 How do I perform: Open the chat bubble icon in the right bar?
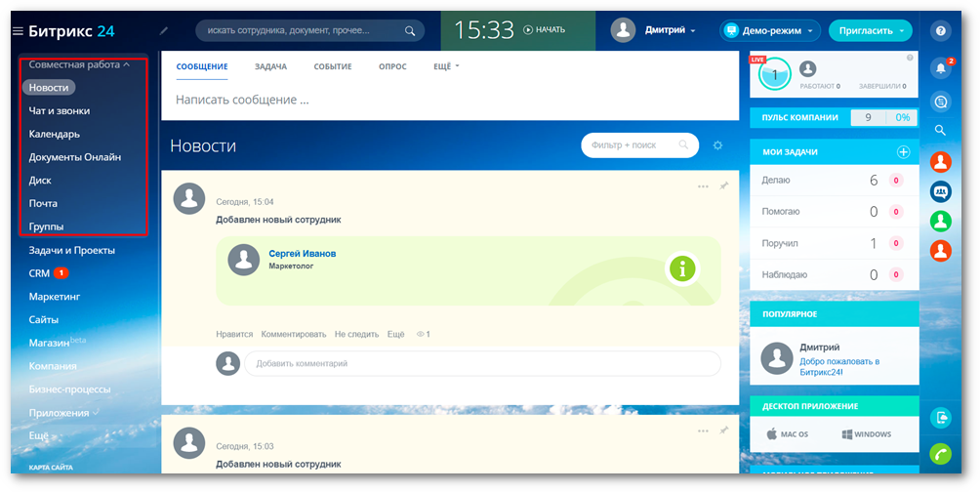point(941,102)
